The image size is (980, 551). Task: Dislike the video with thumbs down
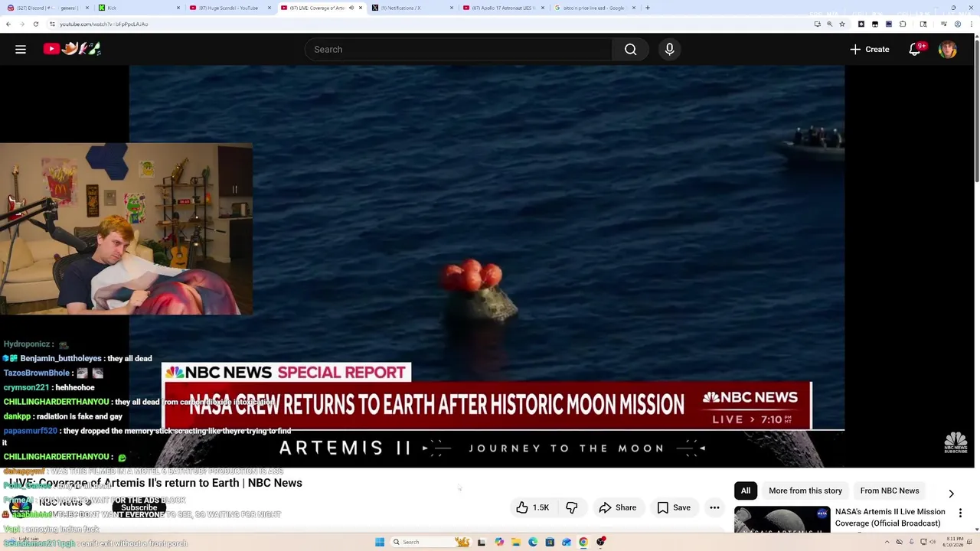coord(571,507)
